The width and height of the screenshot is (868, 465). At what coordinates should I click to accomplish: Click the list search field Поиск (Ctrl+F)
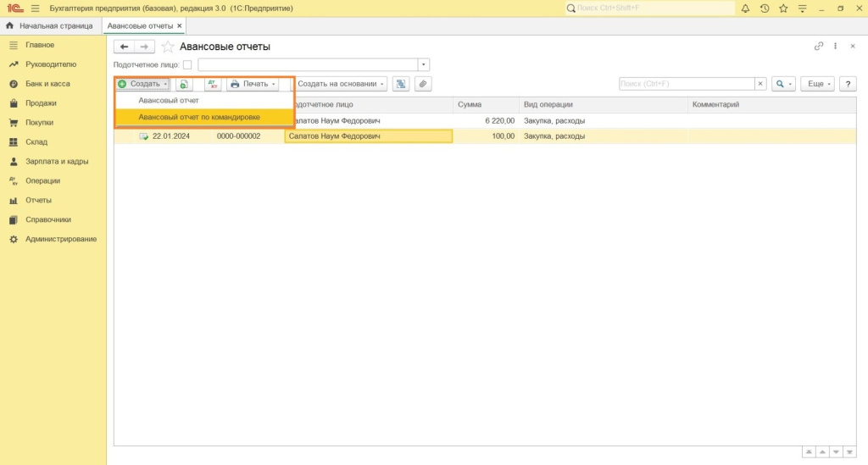687,84
